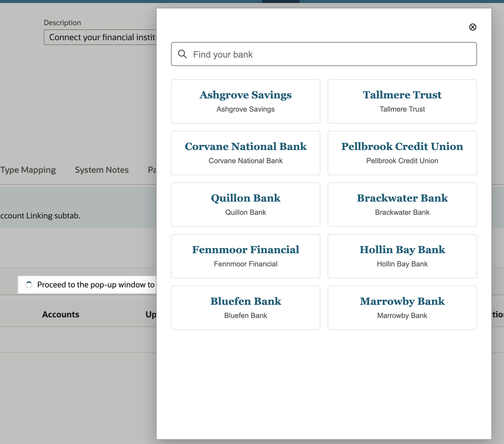The height and width of the screenshot is (444, 504).
Task: Select Bluefen Bank card
Action: pyautogui.click(x=245, y=308)
